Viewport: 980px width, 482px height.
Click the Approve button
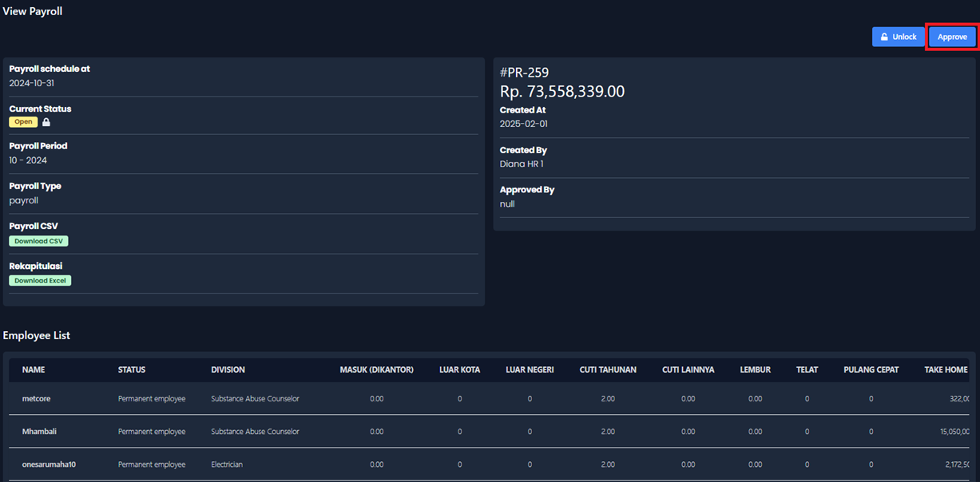pyautogui.click(x=952, y=37)
